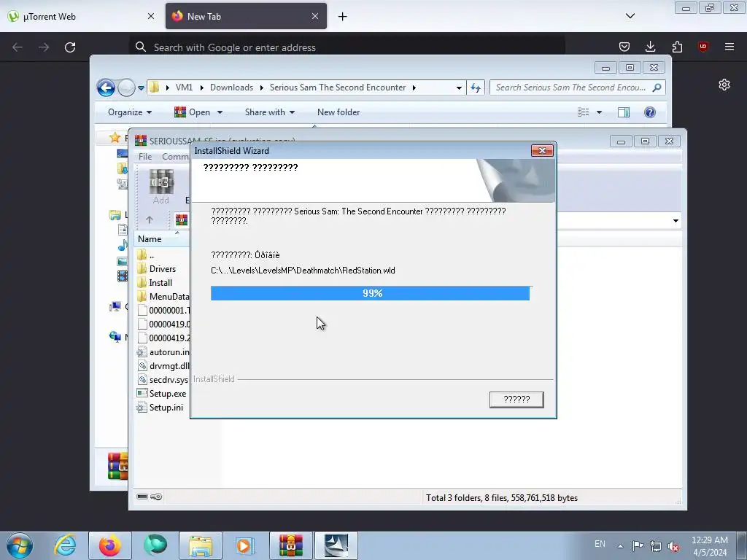
Task: Reload the current Firefox page
Action: tap(70, 47)
